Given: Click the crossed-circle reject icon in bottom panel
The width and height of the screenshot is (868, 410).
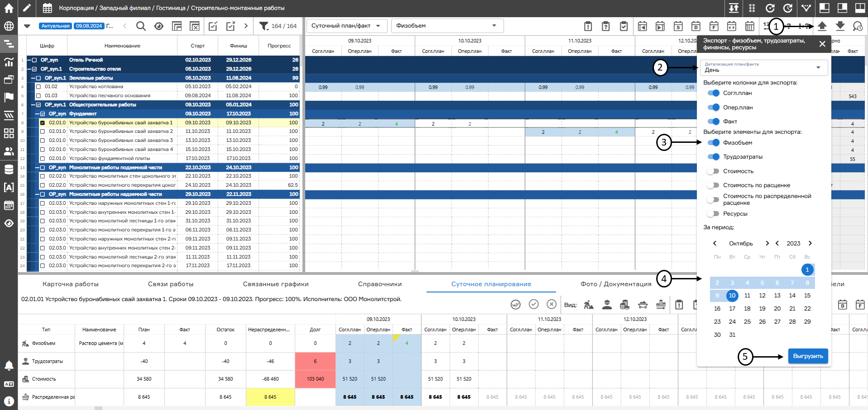Looking at the screenshot, I should [551, 304].
